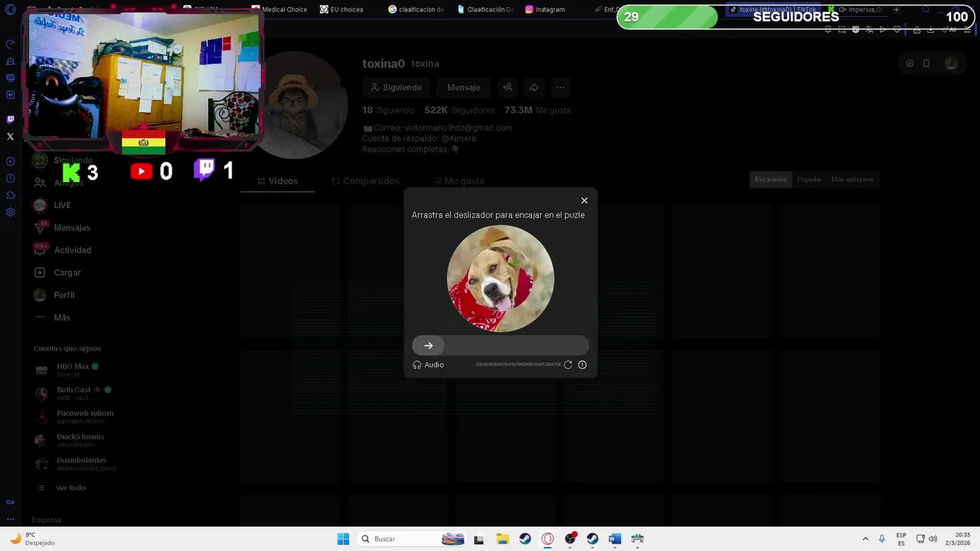The height and width of the screenshot is (551, 980).
Task: Open DiecKStreams followed account
Action: [x=70, y=441]
